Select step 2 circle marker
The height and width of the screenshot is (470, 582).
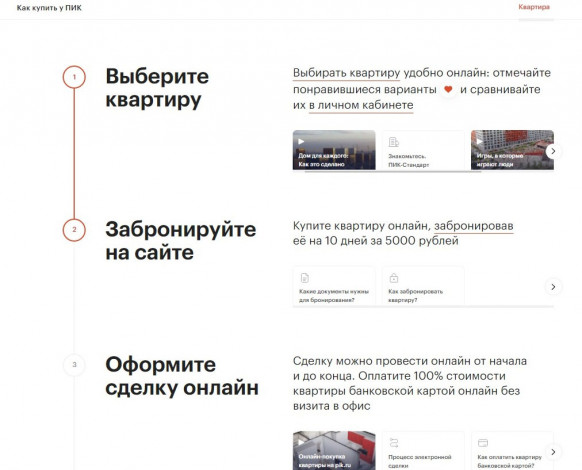pyautogui.click(x=74, y=229)
